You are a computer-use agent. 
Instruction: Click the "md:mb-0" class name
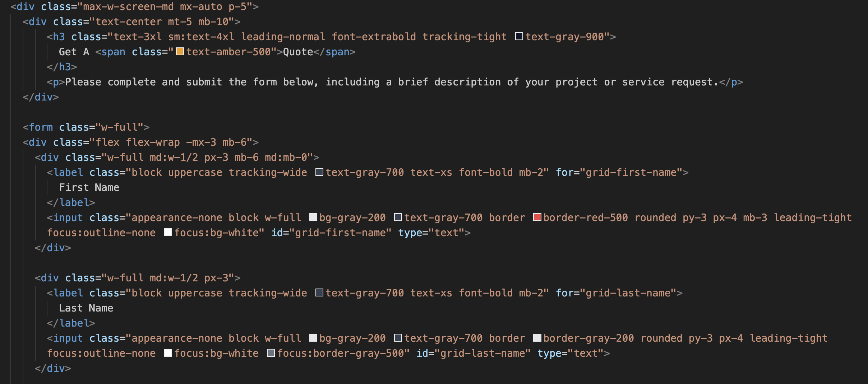pyautogui.click(x=286, y=157)
